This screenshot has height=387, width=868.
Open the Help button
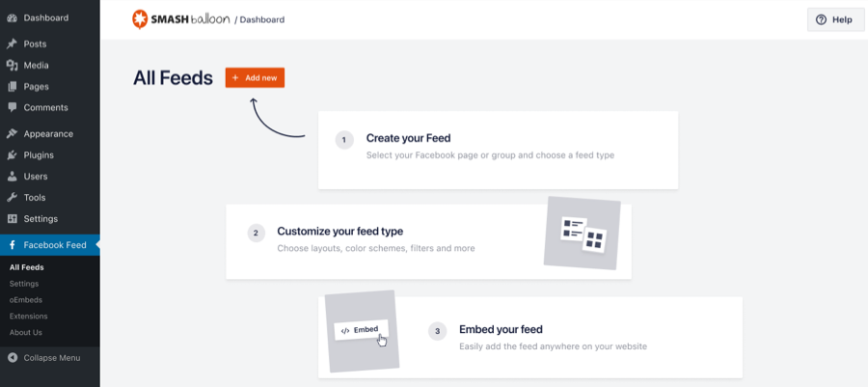(x=835, y=19)
